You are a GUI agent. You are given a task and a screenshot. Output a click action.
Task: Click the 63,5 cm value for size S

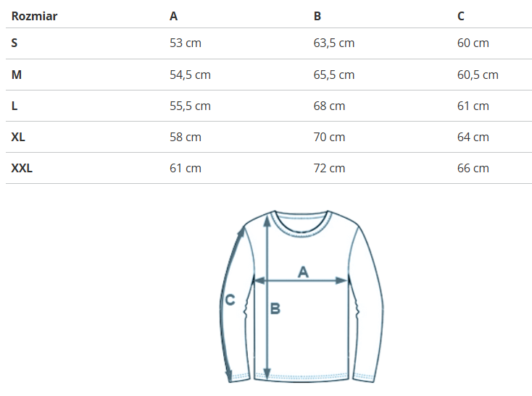tap(333, 43)
